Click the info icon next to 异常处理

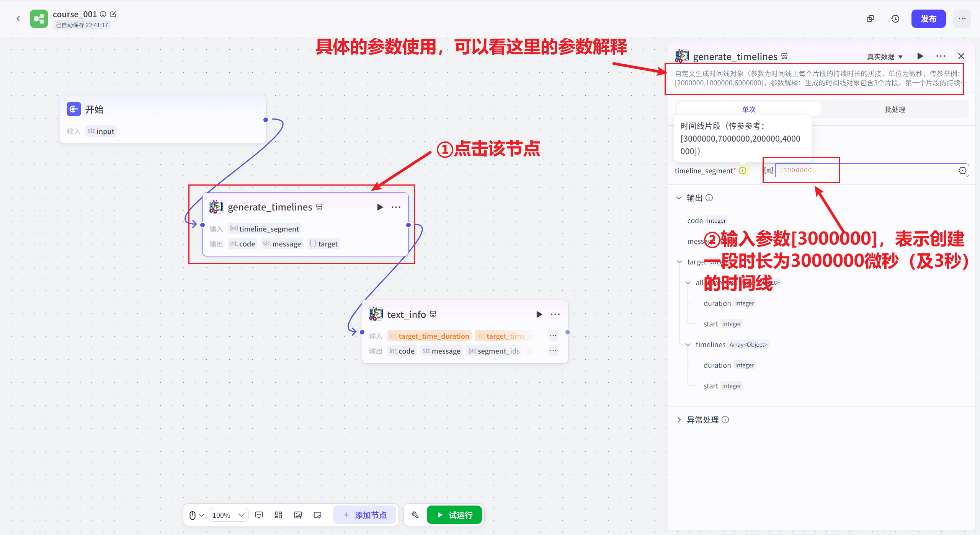[726, 419]
